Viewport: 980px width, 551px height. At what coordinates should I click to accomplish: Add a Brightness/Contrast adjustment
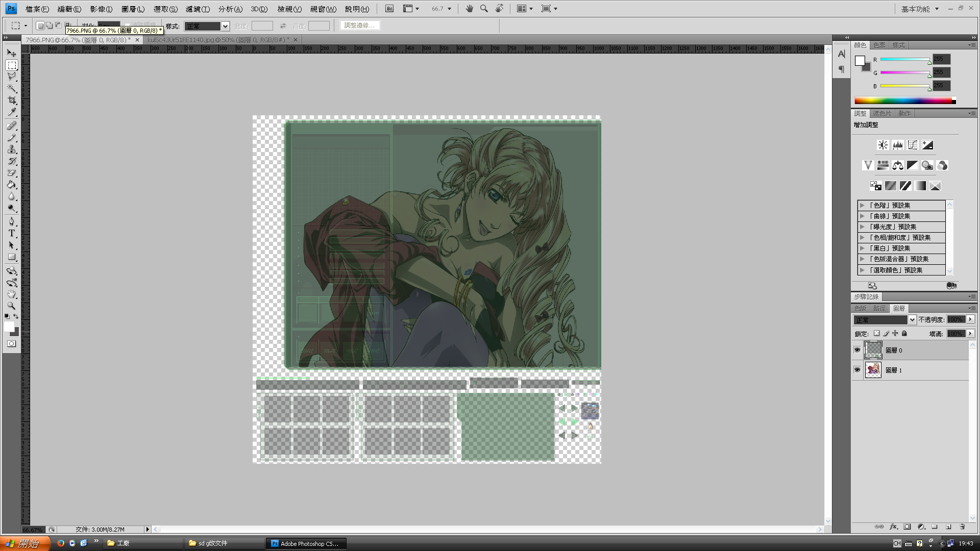tap(883, 145)
